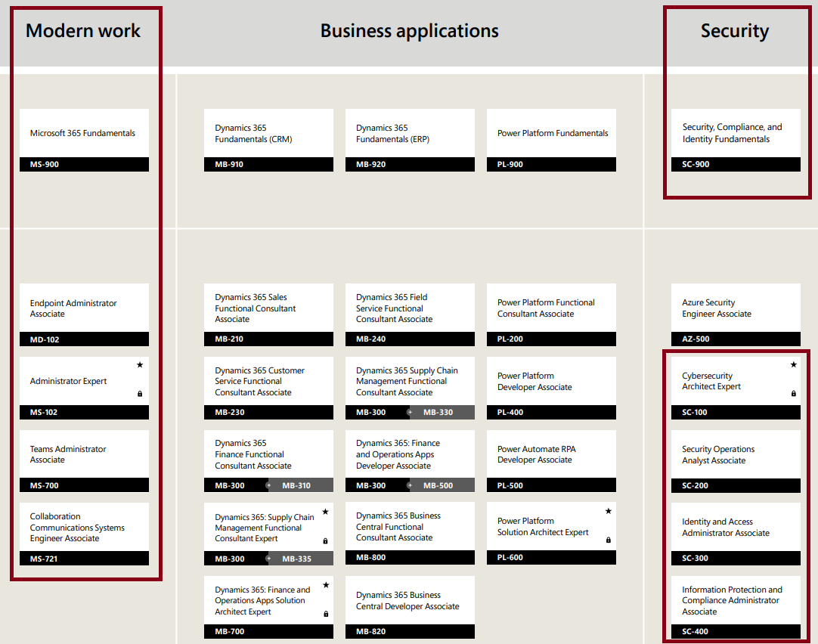Image resolution: width=818 pixels, height=644 pixels.
Task: Click the MB-700 exam code bar
Action: point(268,631)
